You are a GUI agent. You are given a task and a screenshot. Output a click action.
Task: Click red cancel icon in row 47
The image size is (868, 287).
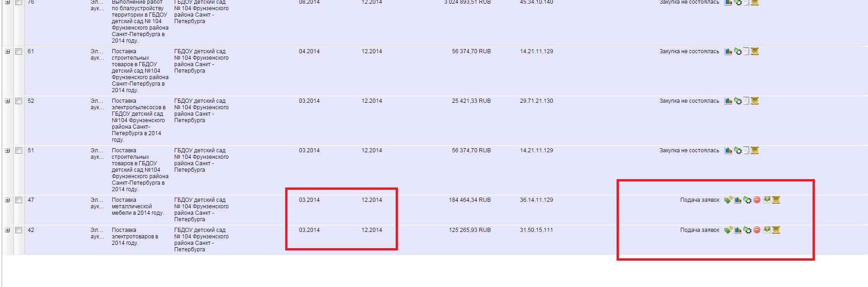coord(757,200)
